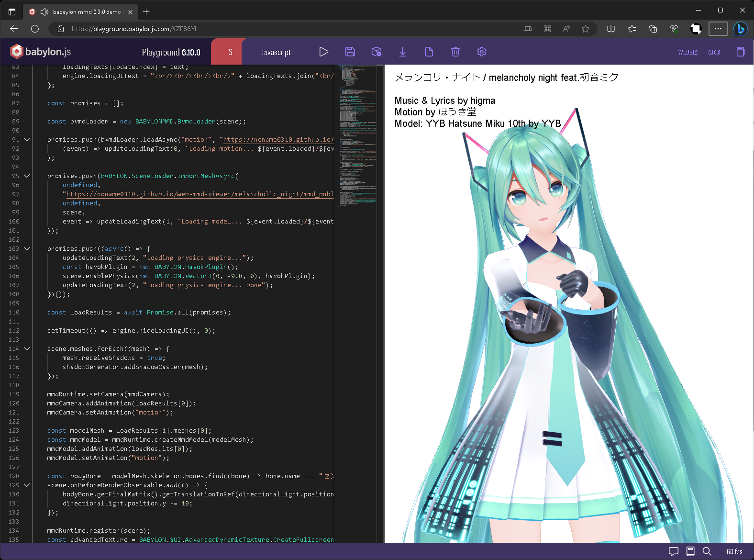Collapse the code block at line 103
The image size is (754, 560).
click(27, 249)
